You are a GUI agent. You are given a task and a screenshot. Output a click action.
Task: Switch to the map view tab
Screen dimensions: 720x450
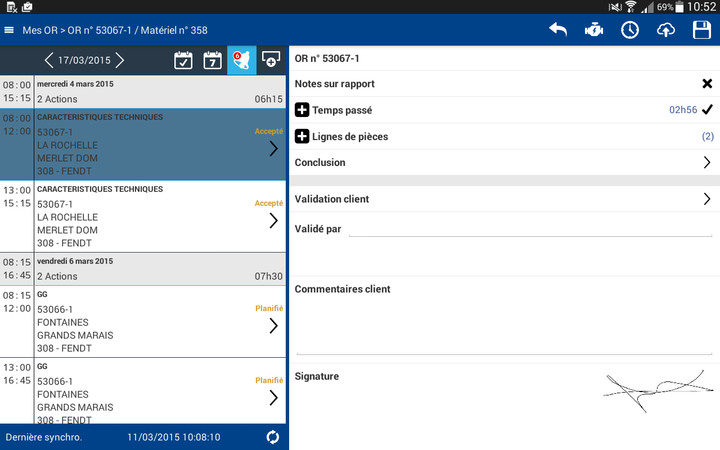(x=242, y=60)
